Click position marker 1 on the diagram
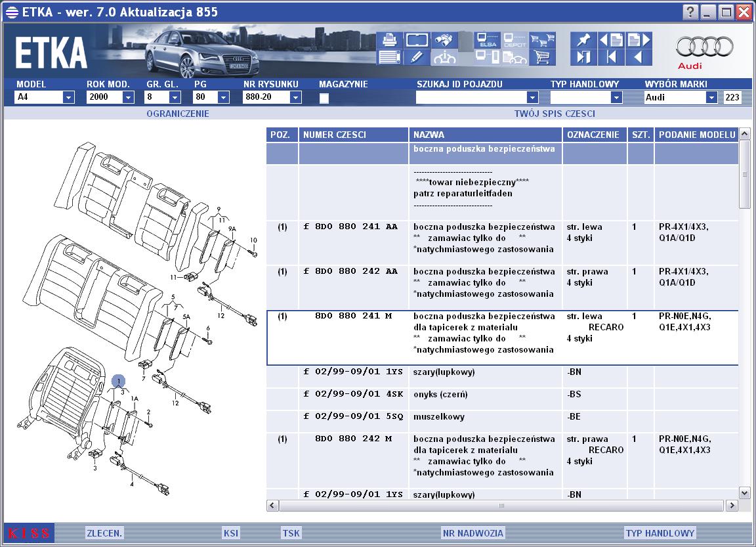 click(x=118, y=382)
